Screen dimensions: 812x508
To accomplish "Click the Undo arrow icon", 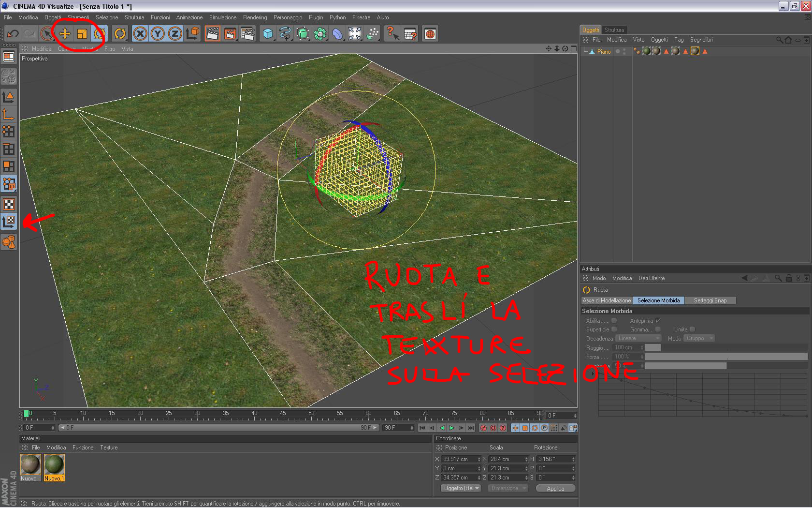I will [x=13, y=34].
